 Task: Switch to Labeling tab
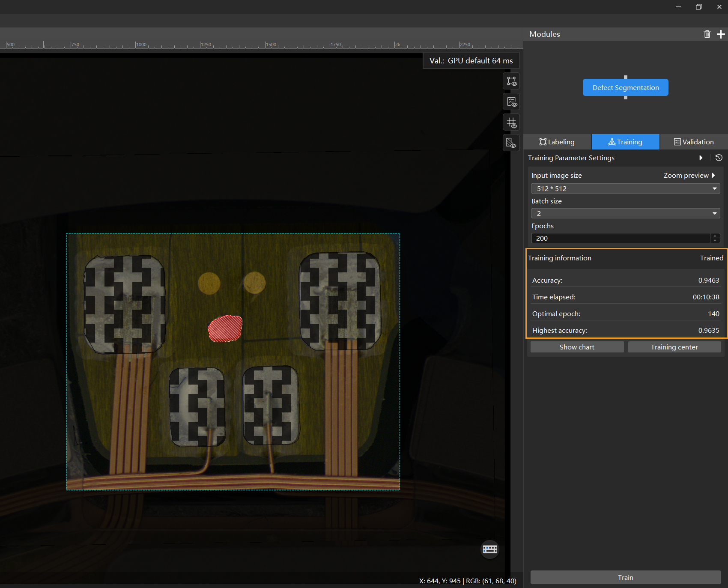(557, 142)
